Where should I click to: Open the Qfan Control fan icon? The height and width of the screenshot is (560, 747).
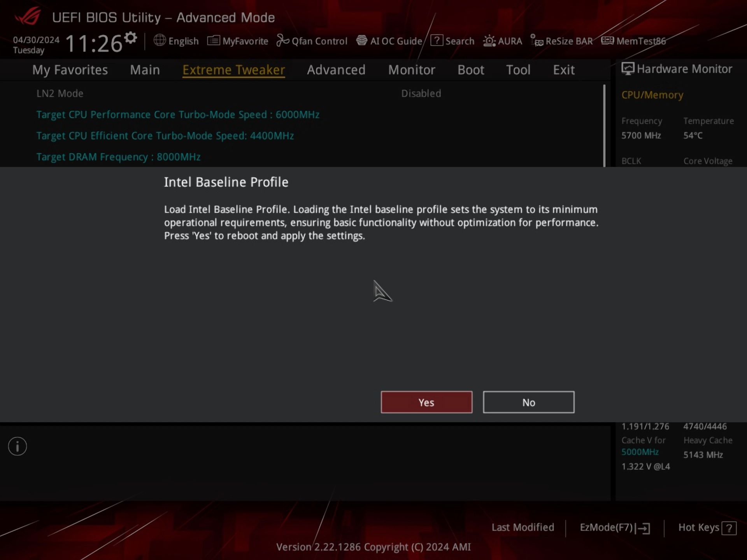click(282, 40)
